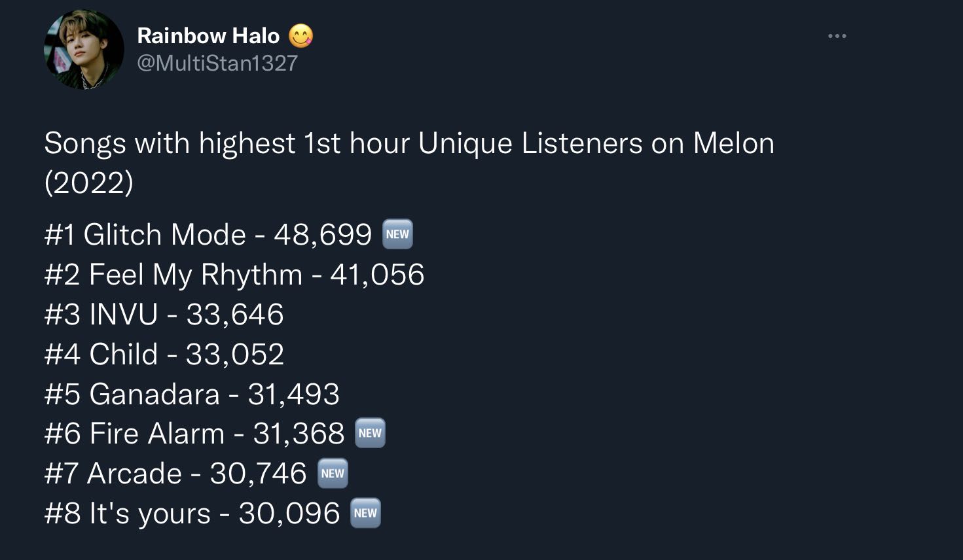
Task: Click the @MultiStan1327 handle
Action: 217,63
